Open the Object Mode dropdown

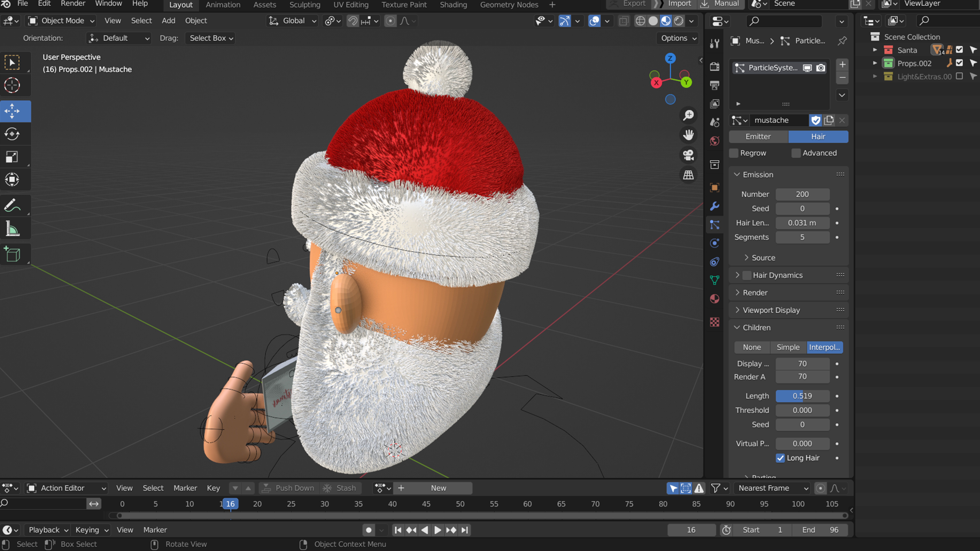click(x=61, y=21)
